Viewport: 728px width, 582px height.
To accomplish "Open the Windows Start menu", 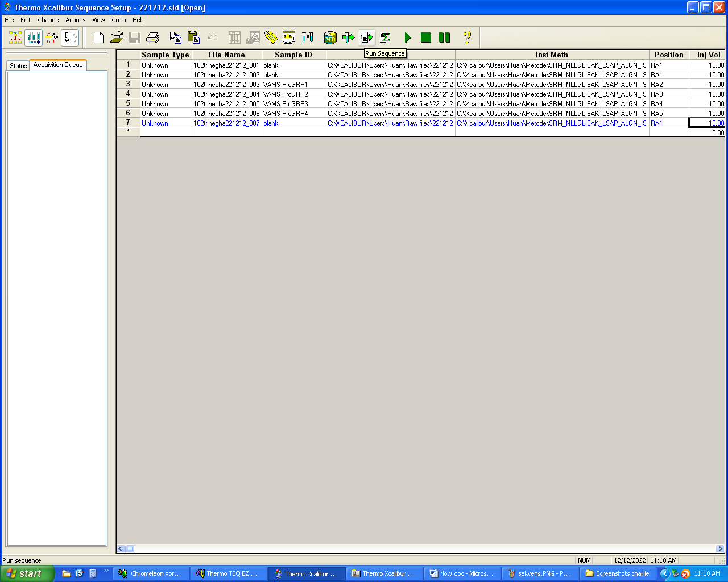I will 27,573.
